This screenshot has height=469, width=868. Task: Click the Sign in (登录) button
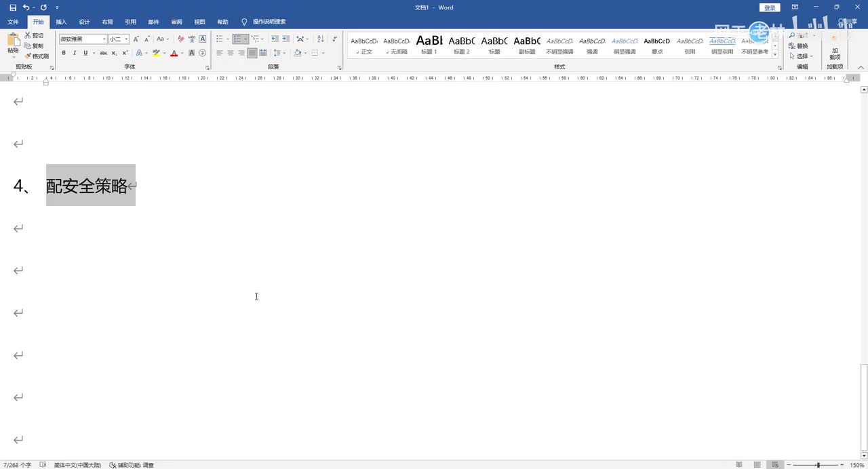point(770,7)
